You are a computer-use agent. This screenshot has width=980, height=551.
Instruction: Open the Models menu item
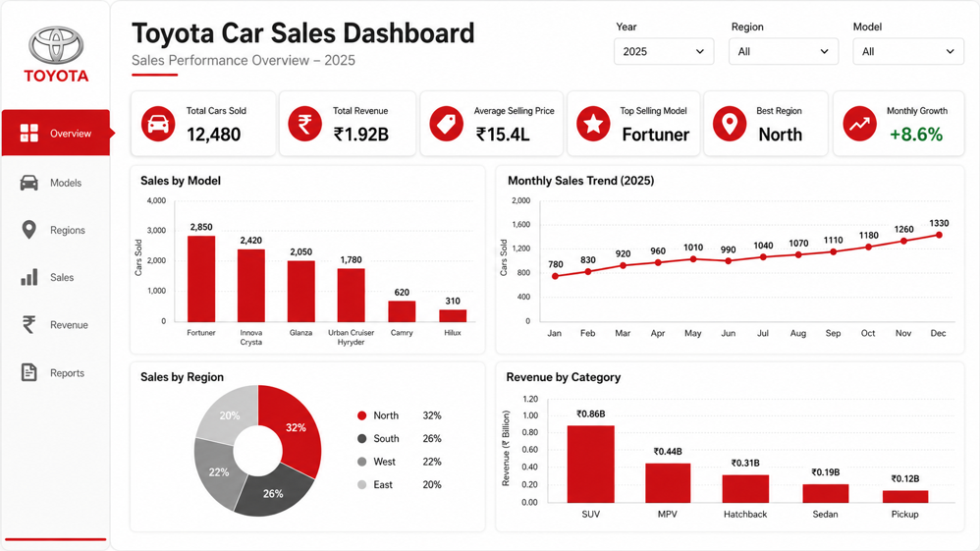(56, 183)
